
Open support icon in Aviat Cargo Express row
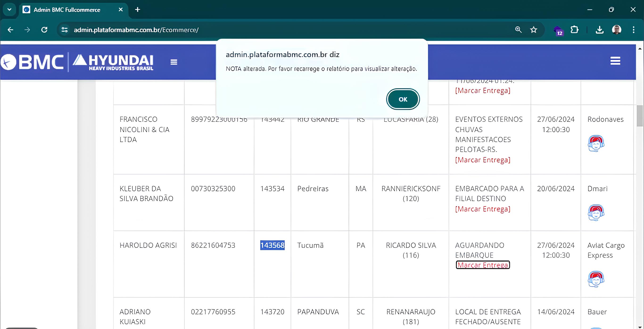click(x=596, y=279)
